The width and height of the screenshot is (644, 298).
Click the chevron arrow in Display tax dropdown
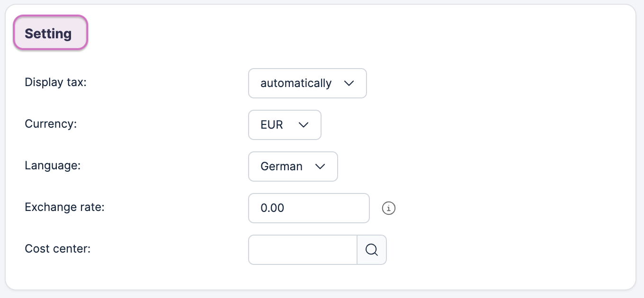(x=349, y=83)
